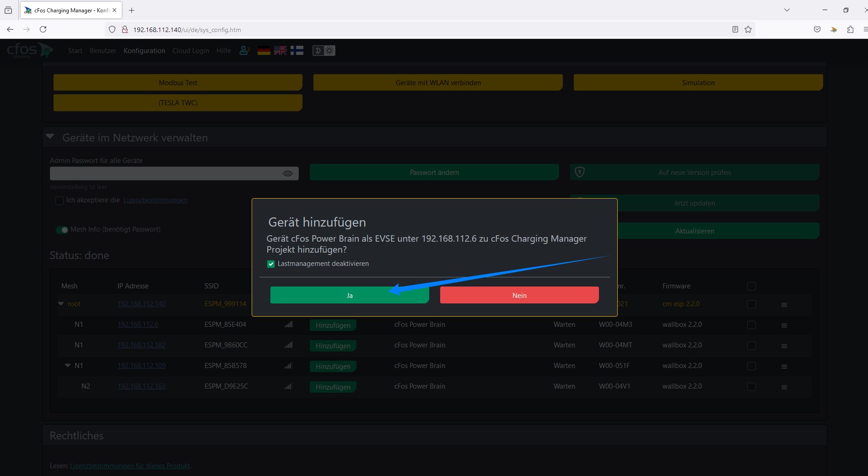Click the cFos logo
The width and height of the screenshot is (868, 476).
tap(30, 50)
